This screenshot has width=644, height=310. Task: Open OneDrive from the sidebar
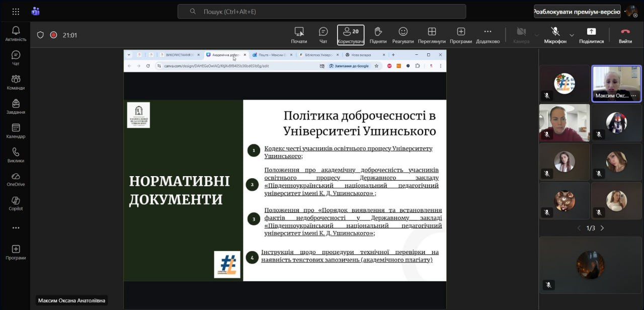click(x=16, y=179)
